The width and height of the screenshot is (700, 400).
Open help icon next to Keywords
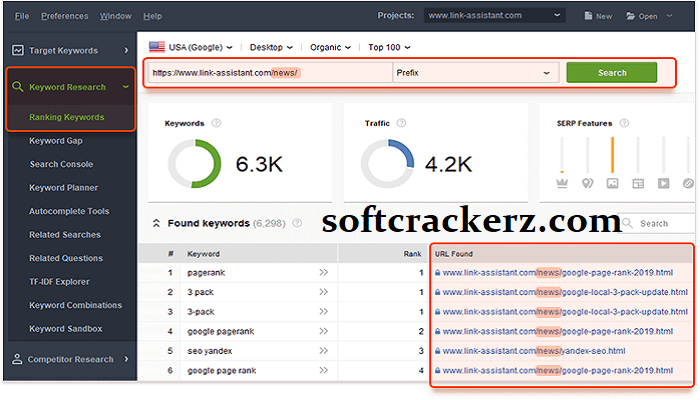(x=216, y=123)
